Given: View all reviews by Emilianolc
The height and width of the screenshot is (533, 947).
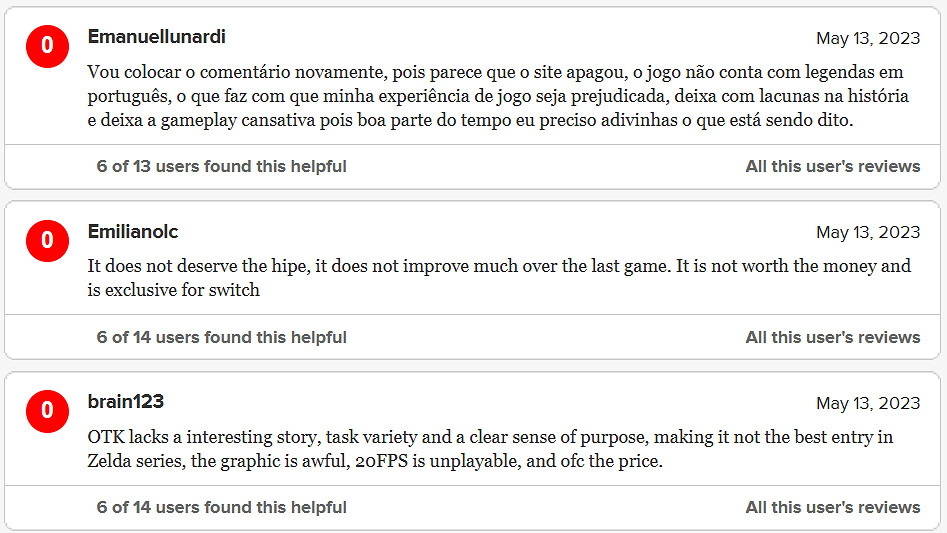Looking at the screenshot, I should click(x=832, y=337).
